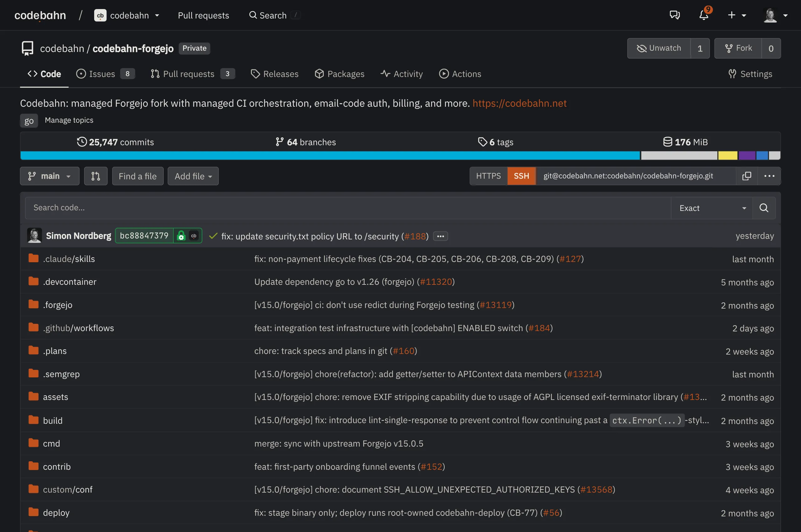Click the codebahn logo in header
The image size is (801, 532).
tap(40, 15)
